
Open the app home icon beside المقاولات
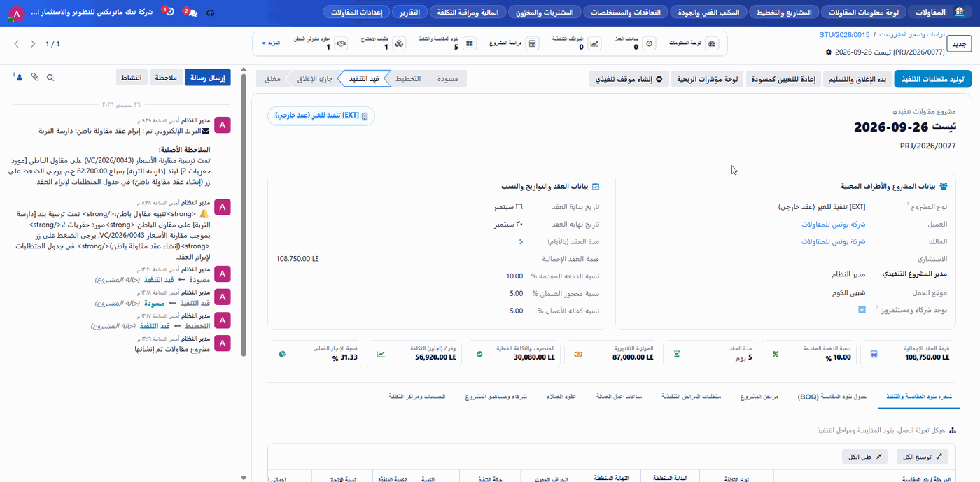[x=959, y=13]
